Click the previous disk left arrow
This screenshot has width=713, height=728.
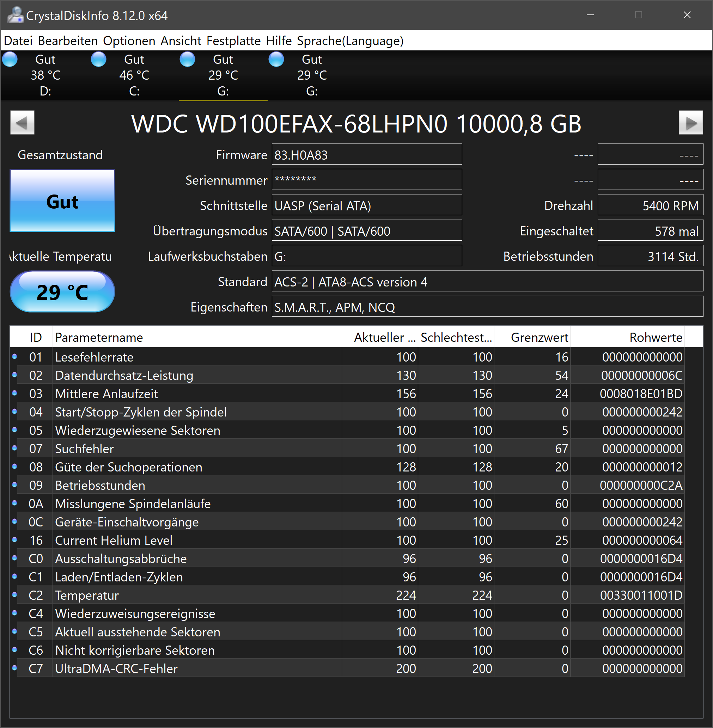pos(22,122)
